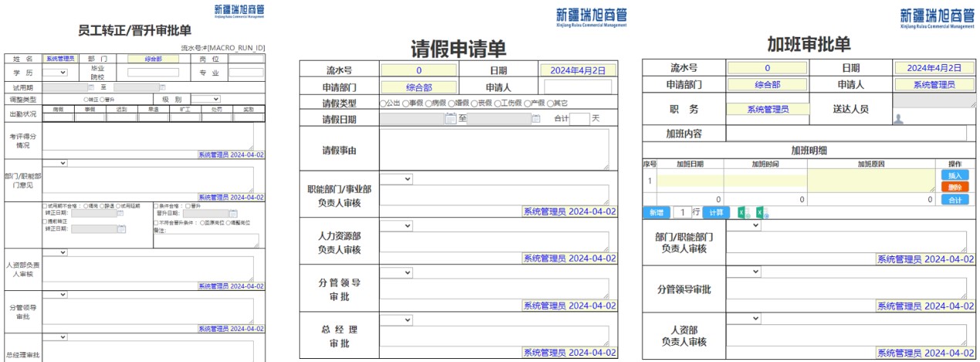Open dropdown for 分管领导审批 in leave form
Screen dimensions: 980x362
(397, 272)
